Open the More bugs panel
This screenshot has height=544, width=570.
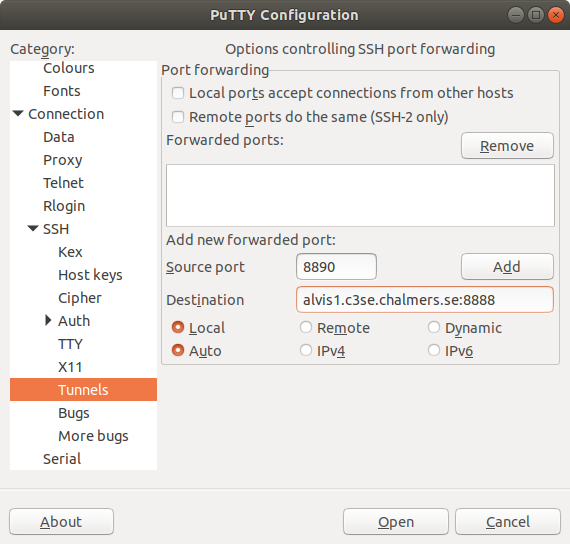93,436
